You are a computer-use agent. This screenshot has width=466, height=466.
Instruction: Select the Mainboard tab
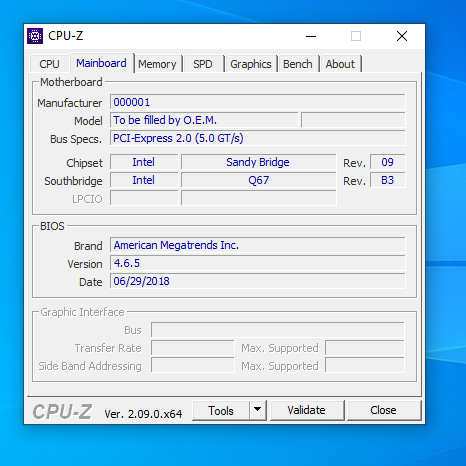[101, 63]
